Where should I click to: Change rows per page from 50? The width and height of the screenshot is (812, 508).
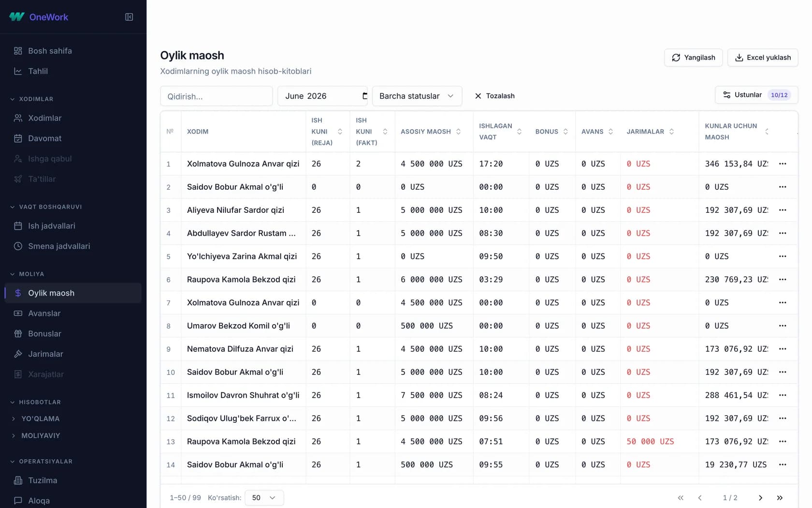[x=264, y=498]
